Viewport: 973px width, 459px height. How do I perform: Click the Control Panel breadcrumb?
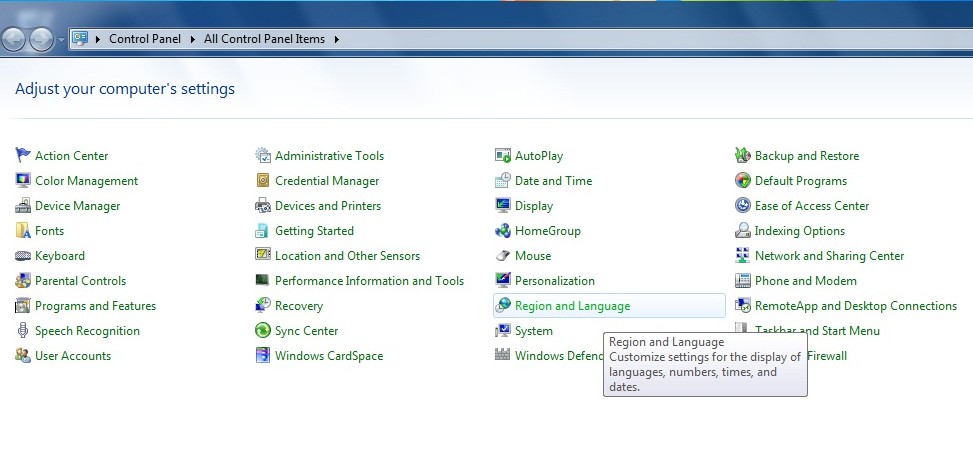pos(145,39)
